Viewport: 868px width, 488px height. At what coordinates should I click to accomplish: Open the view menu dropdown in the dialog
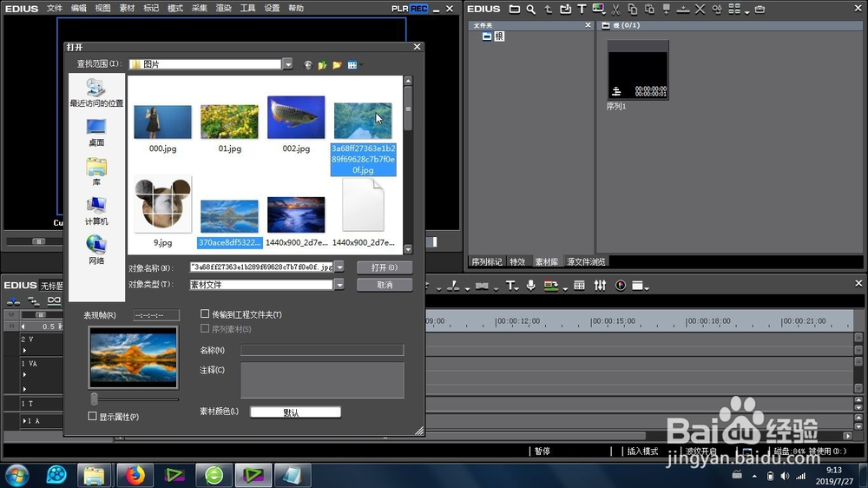[x=361, y=65]
